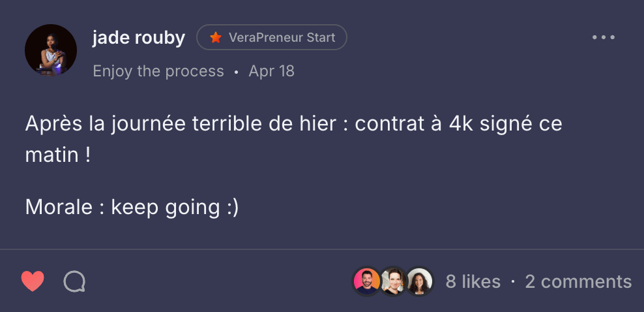View the list of 8 likes
The height and width of the screenshot is (312, 644).
point(473,281)
